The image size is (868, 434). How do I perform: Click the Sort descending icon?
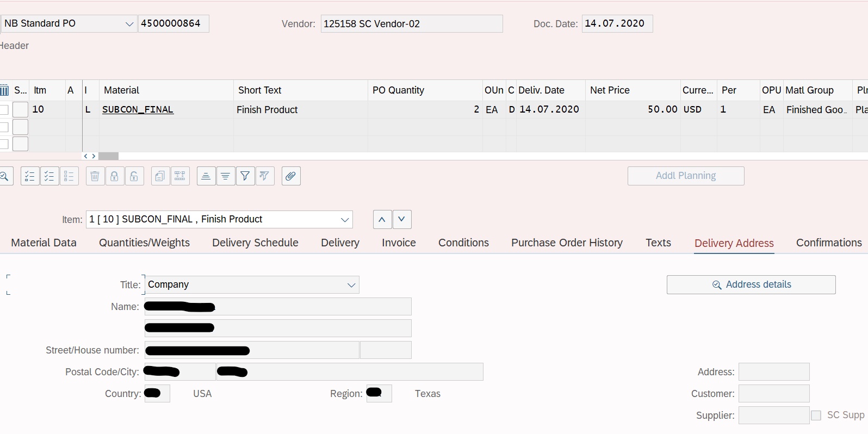tap(225, 176)
